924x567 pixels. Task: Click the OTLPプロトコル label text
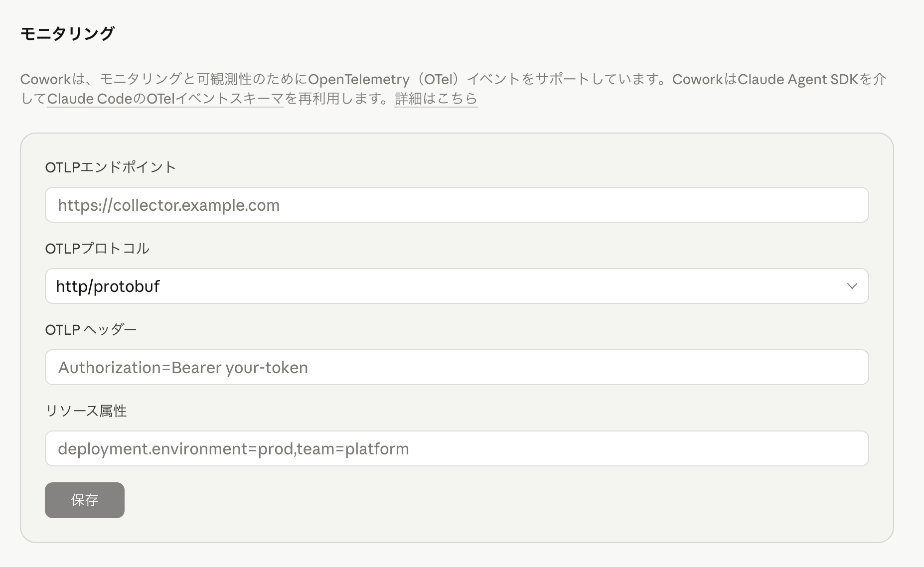[x=97, y=248]
